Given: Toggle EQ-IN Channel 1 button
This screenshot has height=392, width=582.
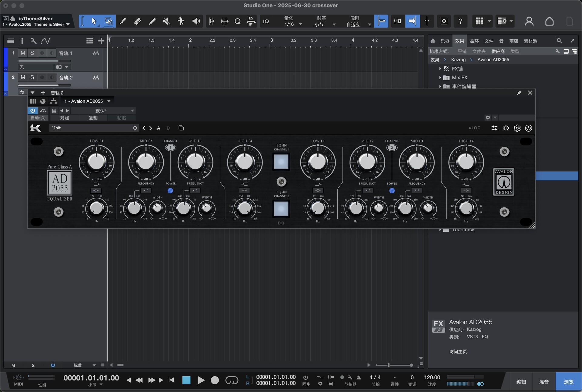Looking at the screenshot, I should [x=281, y=162].
